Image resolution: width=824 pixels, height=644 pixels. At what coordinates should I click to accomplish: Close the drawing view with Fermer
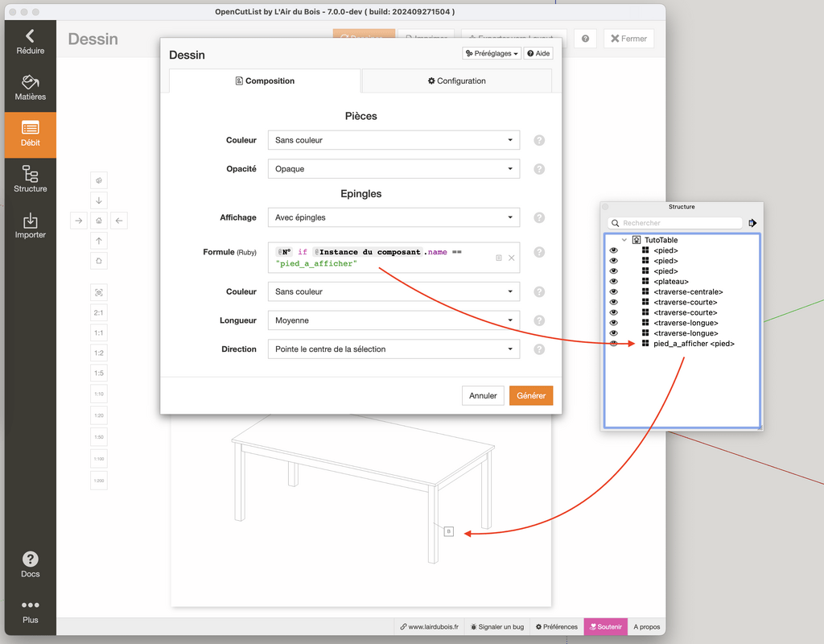pyautogui.click(x=628, y=39)
